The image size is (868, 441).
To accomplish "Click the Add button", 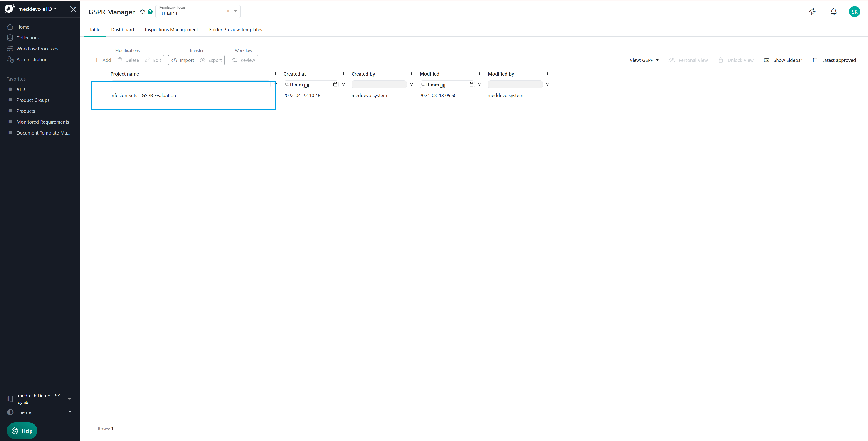I will (102, 60).
